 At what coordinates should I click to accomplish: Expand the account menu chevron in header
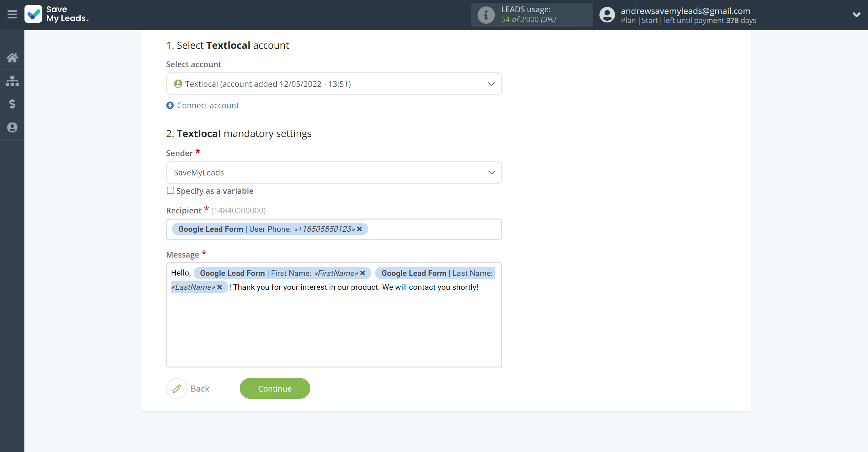(x=856, y=15)
